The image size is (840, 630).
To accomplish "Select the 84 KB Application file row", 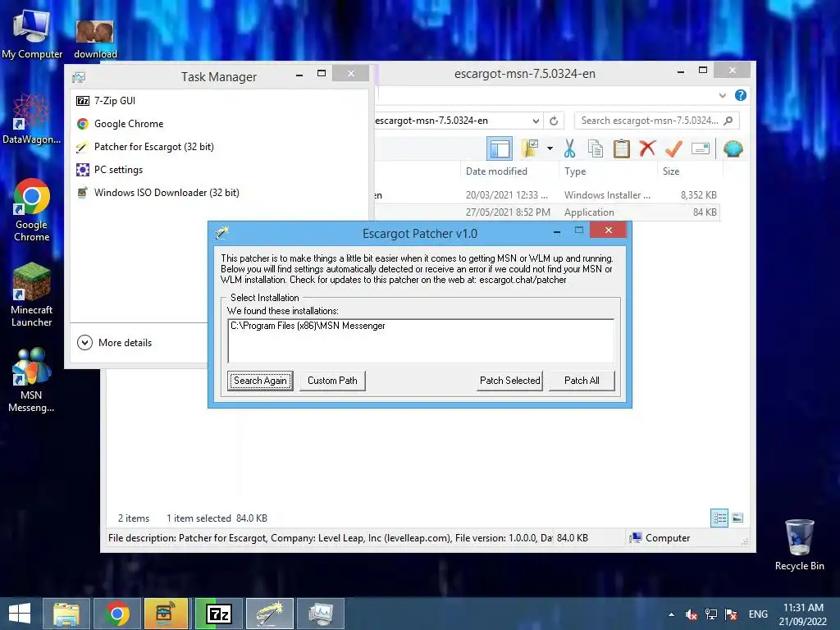I will coord(546,212).
